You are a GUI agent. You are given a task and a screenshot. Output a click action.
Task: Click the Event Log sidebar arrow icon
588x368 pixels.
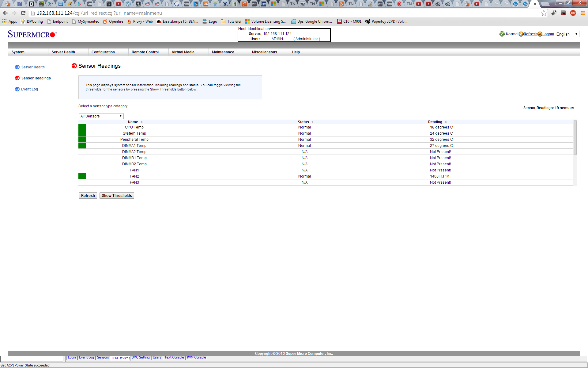coord(17,89)
